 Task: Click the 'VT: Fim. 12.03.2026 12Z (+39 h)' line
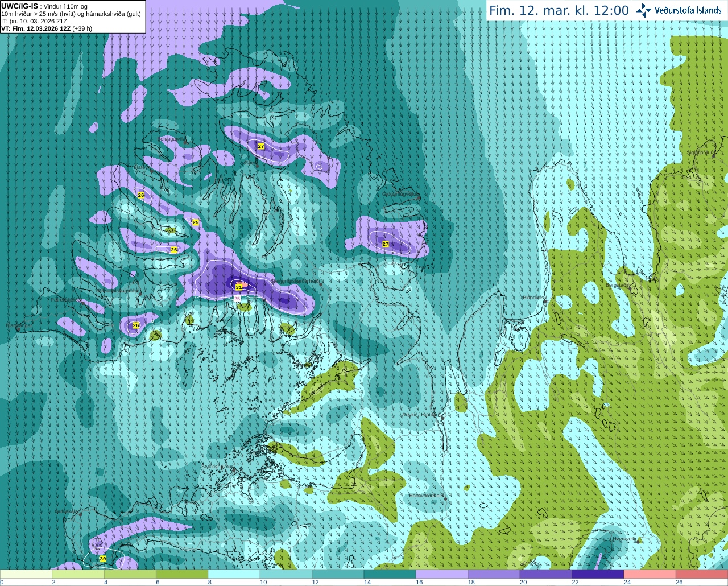point(47,28)
